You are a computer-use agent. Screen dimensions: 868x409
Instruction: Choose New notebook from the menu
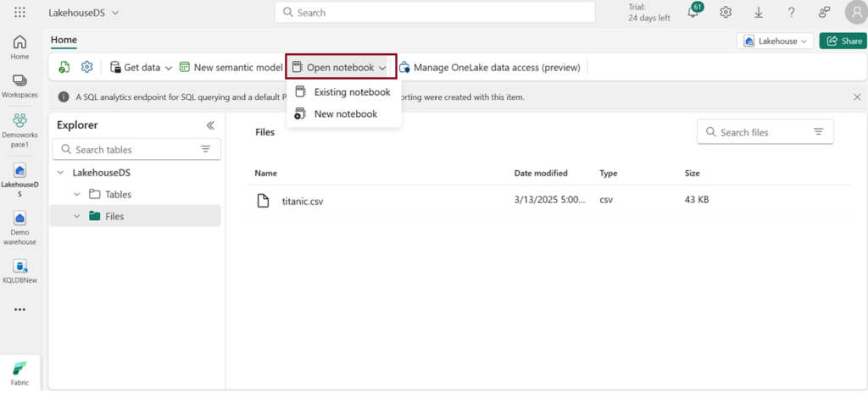[345, 114]
